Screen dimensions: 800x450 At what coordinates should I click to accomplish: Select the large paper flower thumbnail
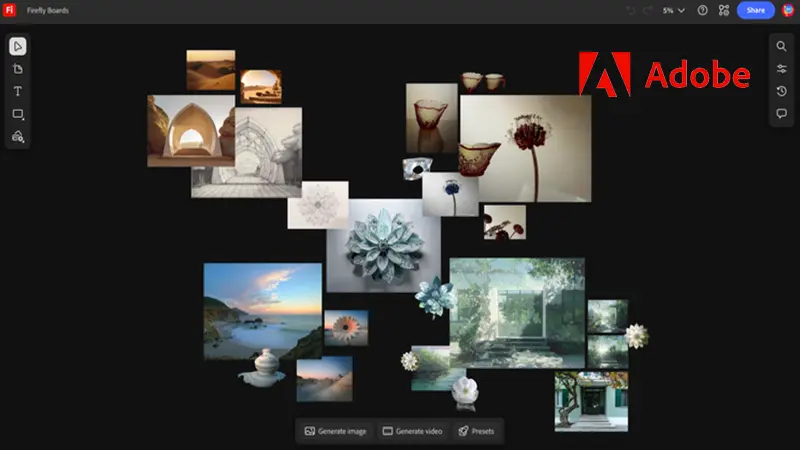383,245
